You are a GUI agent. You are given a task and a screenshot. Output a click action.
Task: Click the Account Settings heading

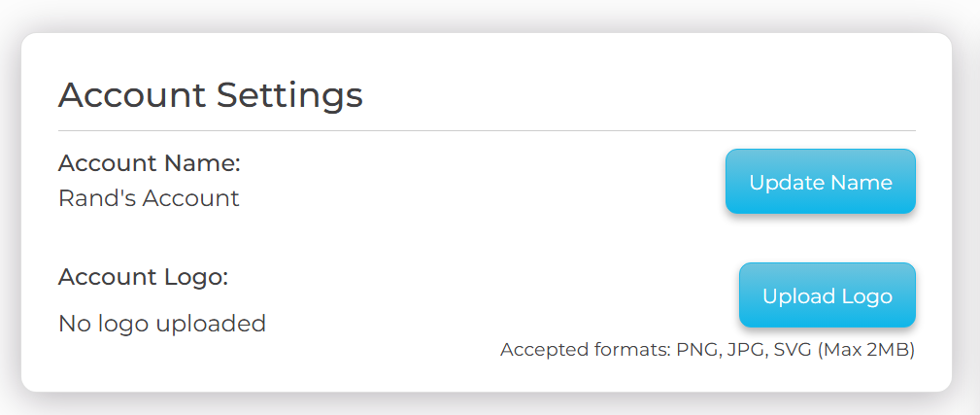pyautogui.click(x=211, y=95)
